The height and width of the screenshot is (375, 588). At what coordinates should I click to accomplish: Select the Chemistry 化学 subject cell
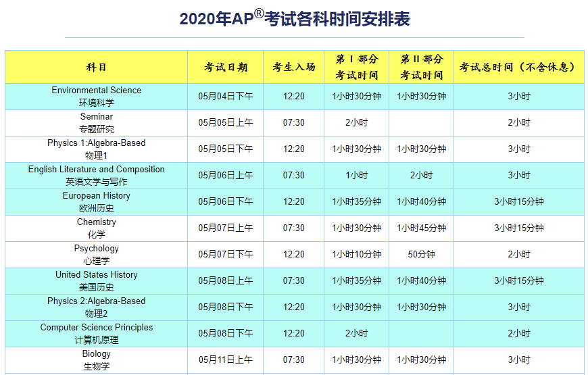click(96, 228)
